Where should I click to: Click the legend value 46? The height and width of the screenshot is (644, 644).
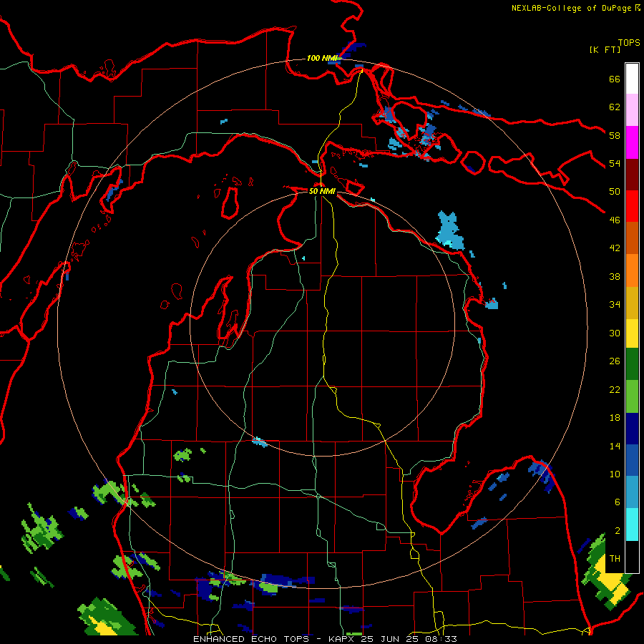(x=615, y=220)
